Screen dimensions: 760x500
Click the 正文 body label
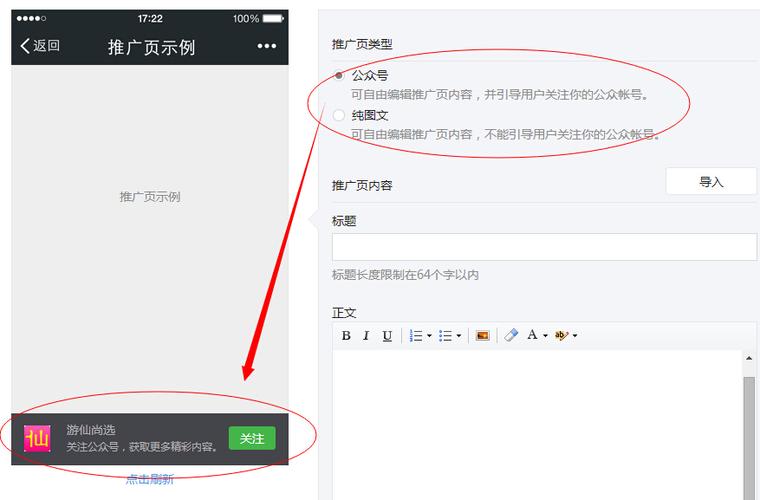344,313
